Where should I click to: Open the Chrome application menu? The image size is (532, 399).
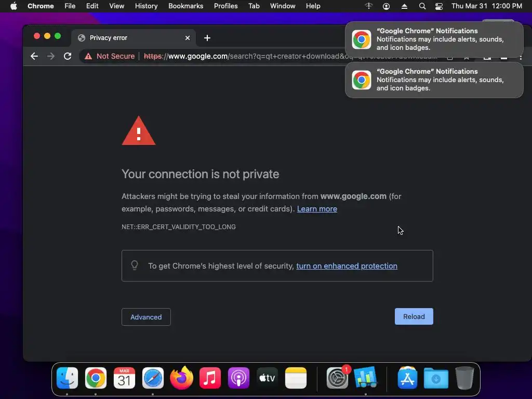tap(41, 6)
